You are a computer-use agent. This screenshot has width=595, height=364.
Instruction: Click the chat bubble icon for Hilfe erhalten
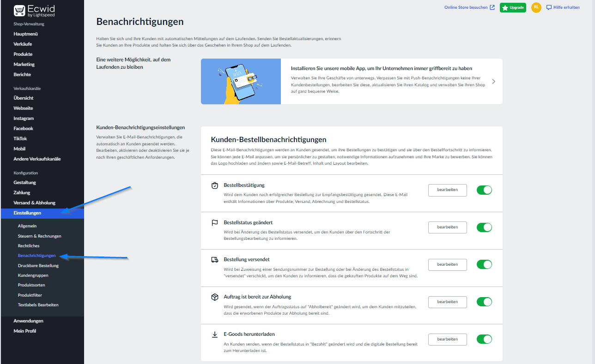549,7
